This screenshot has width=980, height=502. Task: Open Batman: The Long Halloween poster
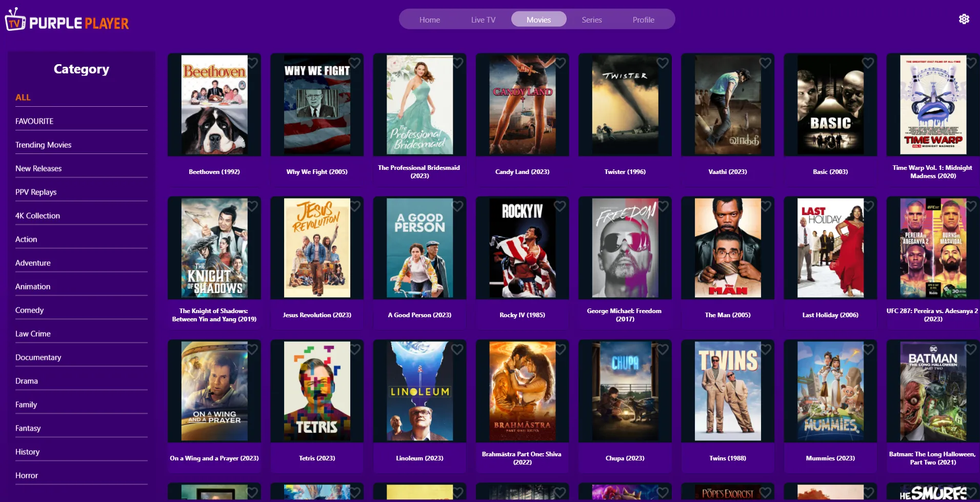pos(933,391)
